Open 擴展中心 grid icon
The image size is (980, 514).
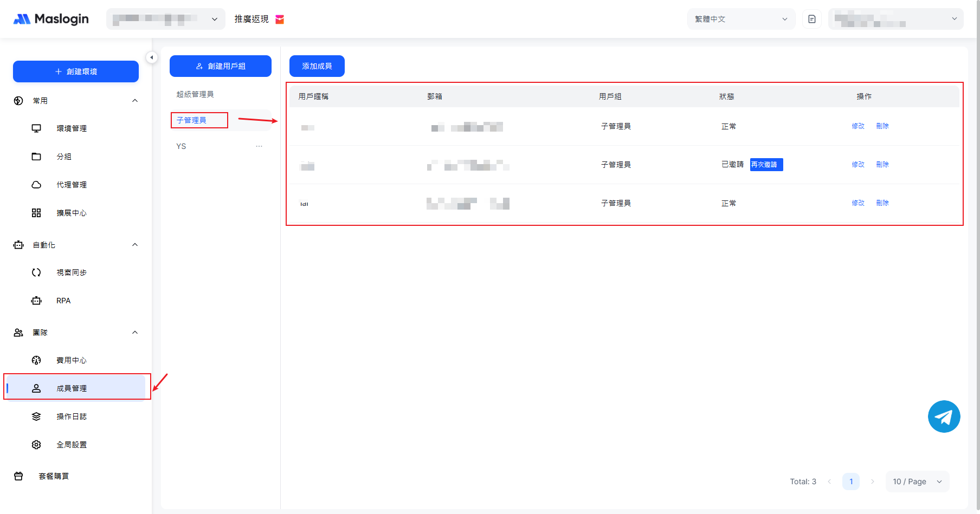point(36,213)
